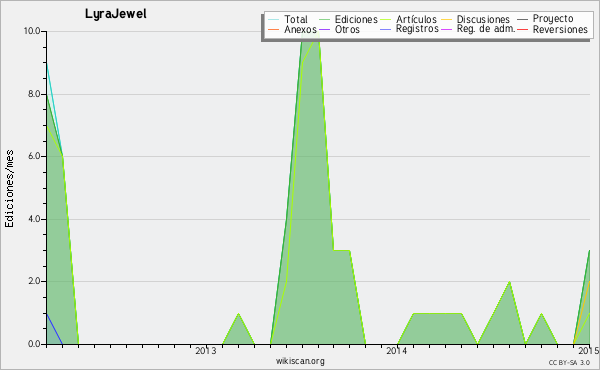Click the purple Otros line swatch
This screenshot has width=600, height=370.
click(x=324, y=29)
